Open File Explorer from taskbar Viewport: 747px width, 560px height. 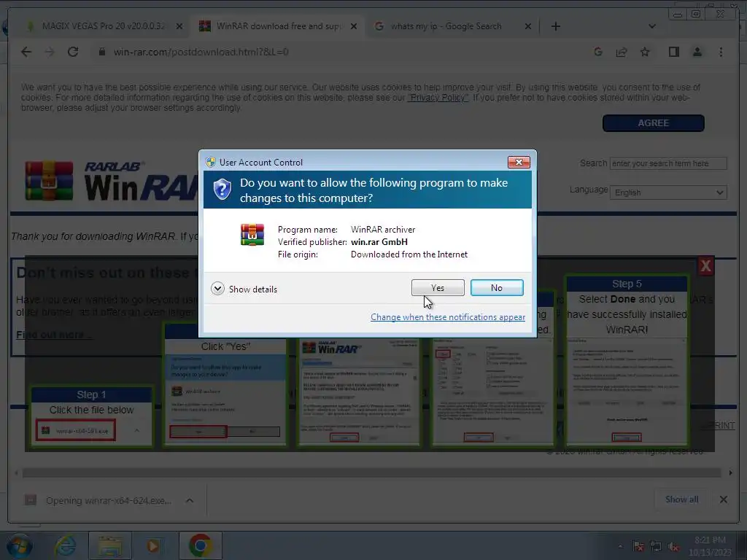(x=110, y=545)
